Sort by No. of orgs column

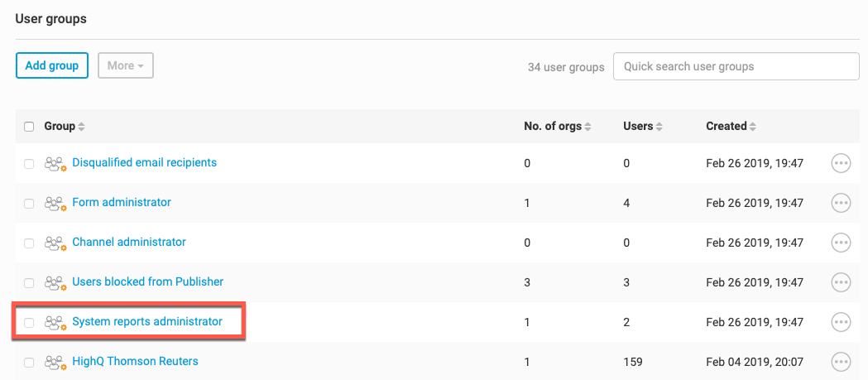[x=558, y=127]
